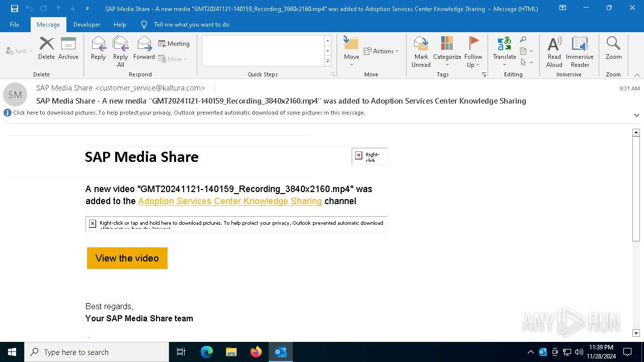Launch Microsoft Edge from taskbar
644x362 pixels.
coord(207,352)
